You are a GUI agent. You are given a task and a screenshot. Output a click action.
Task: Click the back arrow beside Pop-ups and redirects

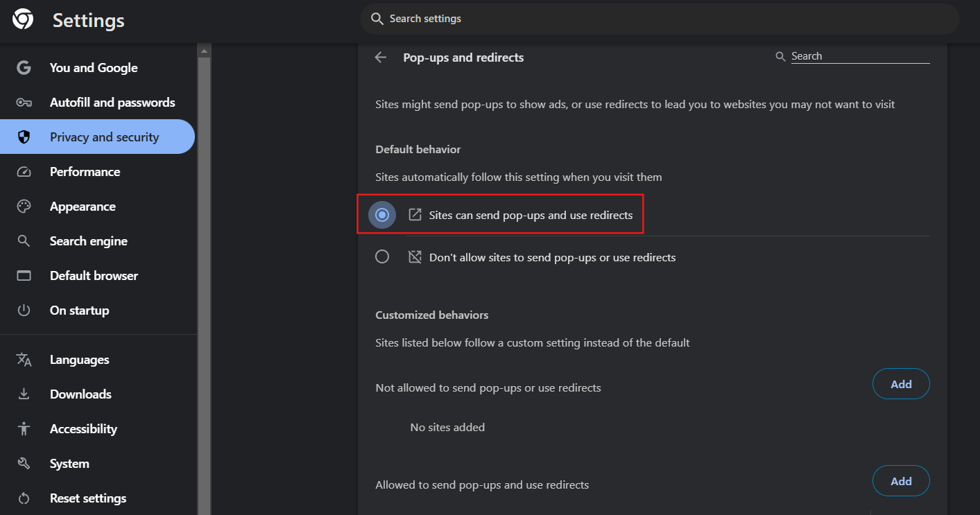point(380,58)
